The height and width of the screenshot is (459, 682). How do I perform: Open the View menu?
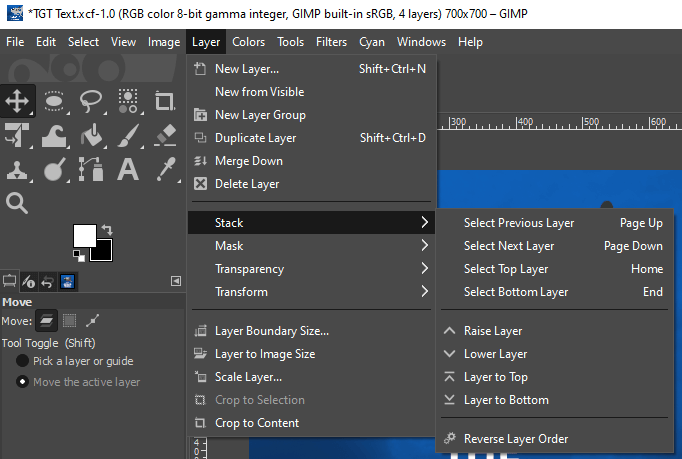click(x=123, y=42)
